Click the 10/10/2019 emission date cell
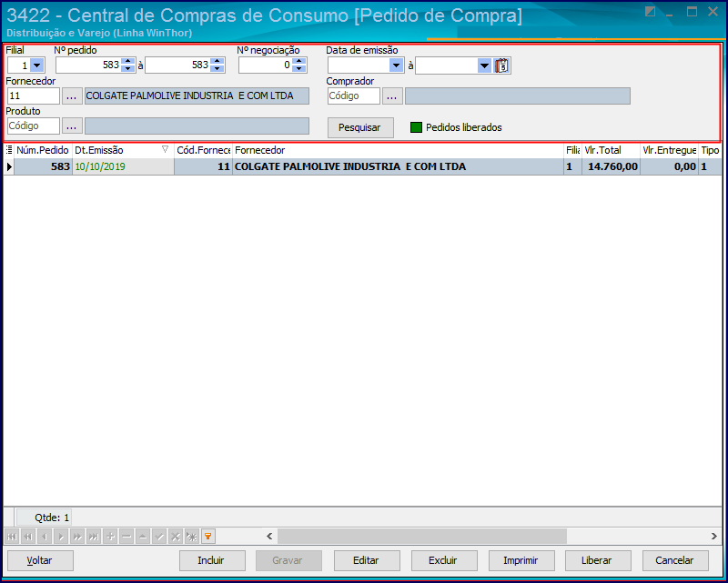 point(123,166)
